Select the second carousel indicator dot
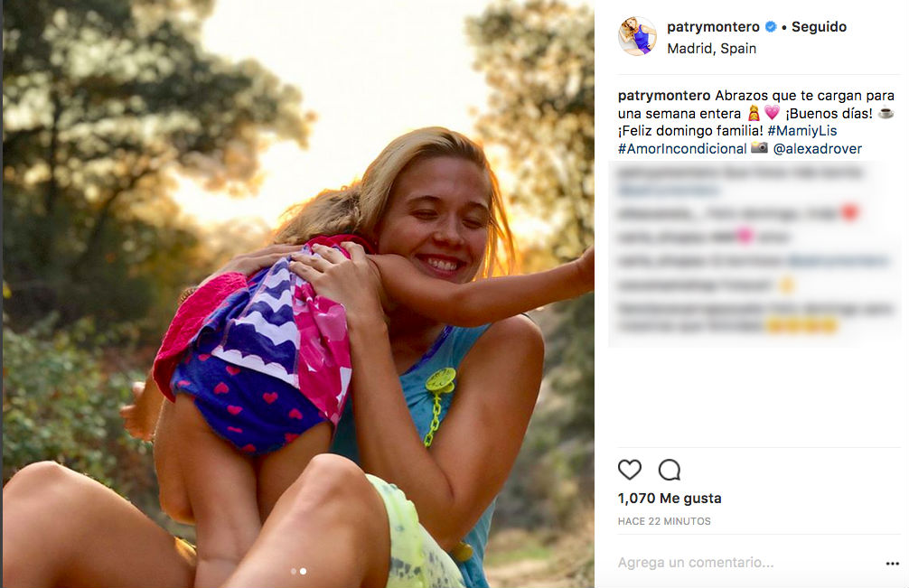Screen dimensions: 909x588 (x=303, y=571)
